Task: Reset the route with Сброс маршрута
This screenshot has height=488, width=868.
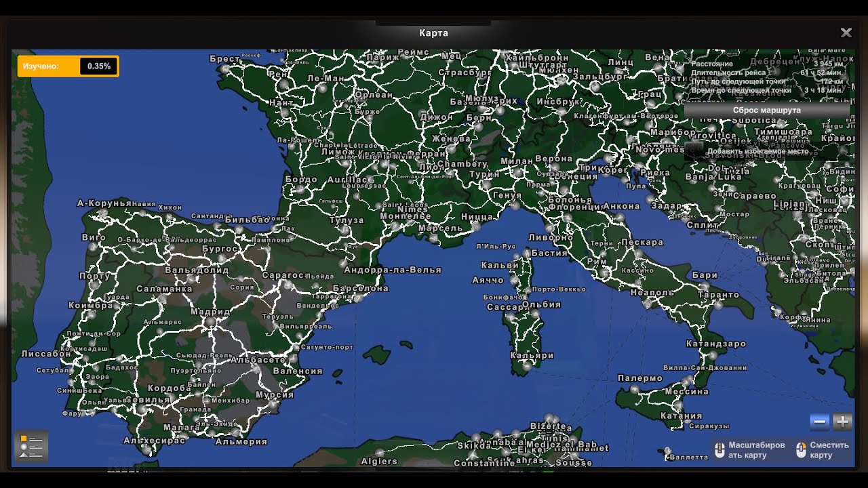Action: pos(766,110)
